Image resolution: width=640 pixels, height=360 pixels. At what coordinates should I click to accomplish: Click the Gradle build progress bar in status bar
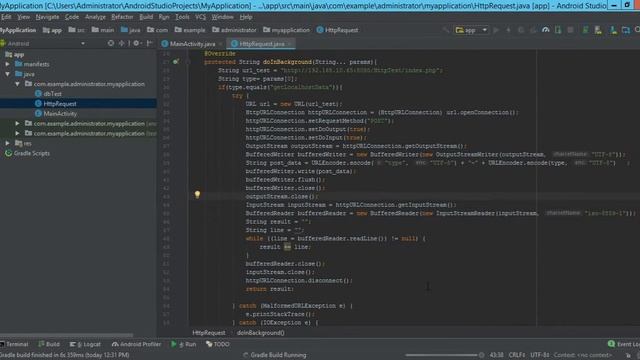coord(441,355)
